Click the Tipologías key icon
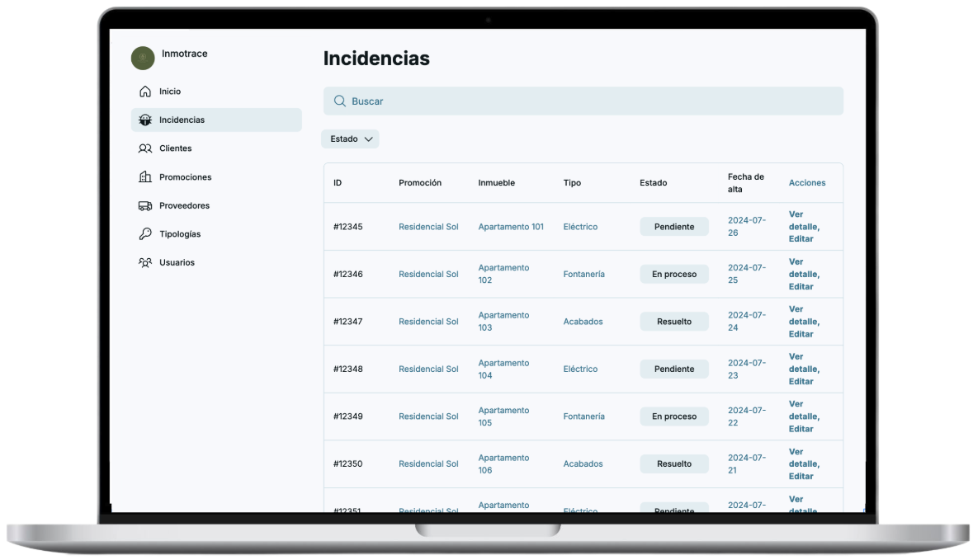Viewport: 973px width, 560px height. click(145, 234)
